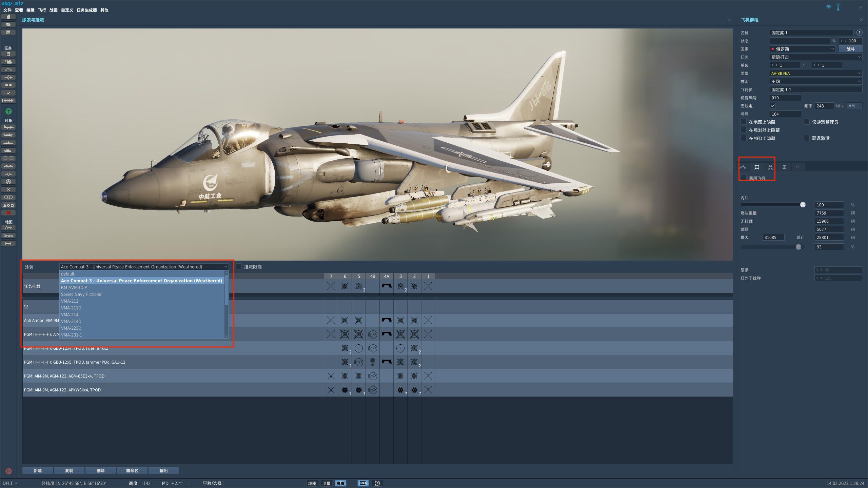Click the 输出 export button
868x488 pixels.
pyautogui.click(x=164, y=470)
